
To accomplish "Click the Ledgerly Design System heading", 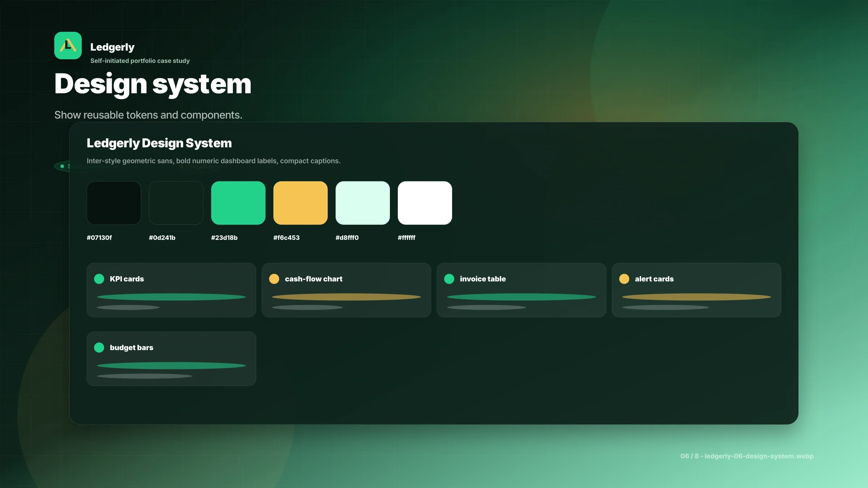I will click(x=159, y=143).
